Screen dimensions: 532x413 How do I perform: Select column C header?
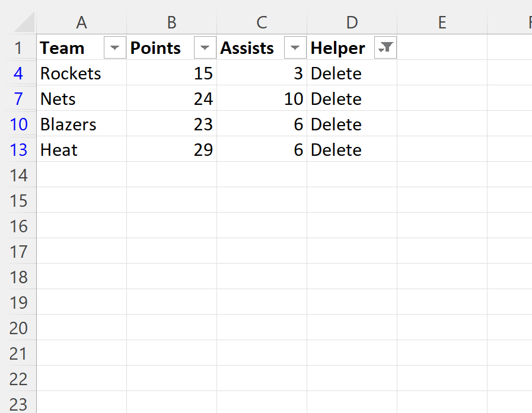tap(262, 23)
